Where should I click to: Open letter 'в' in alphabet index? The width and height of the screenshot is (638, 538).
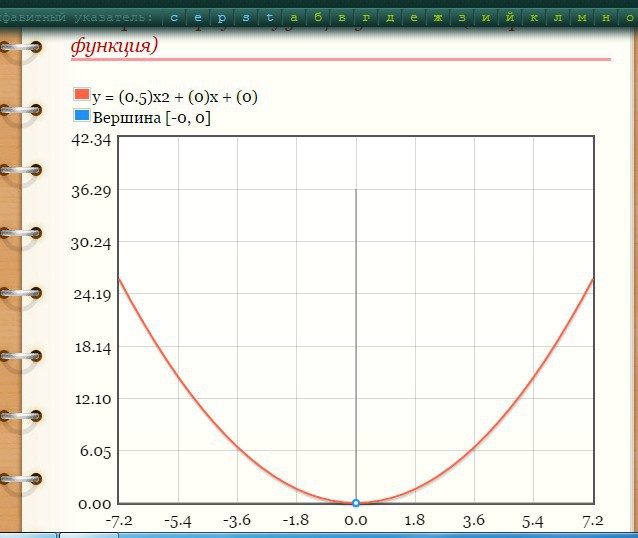(342, 18)
